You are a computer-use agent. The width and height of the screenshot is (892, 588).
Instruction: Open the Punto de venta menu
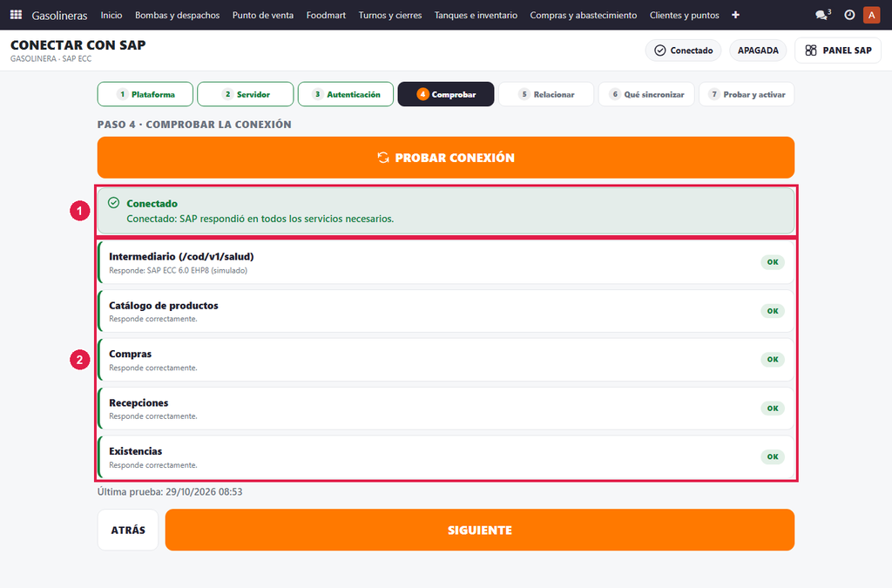click(263, 15)
